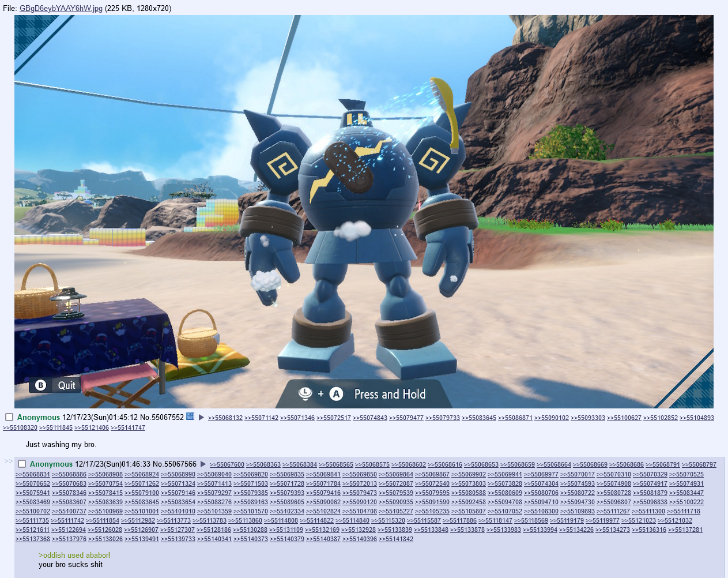Open the No. permalink of reply 55067566
The image size is (728, 578).
pyautogui.click(x=158, y=464)
